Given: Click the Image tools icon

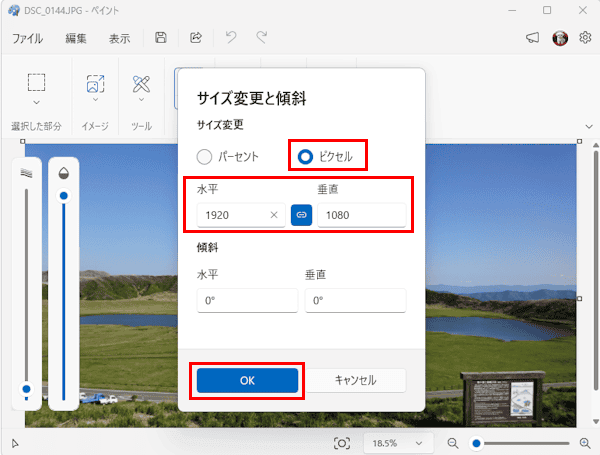Looking at the screenshot, I should point(95,83).
